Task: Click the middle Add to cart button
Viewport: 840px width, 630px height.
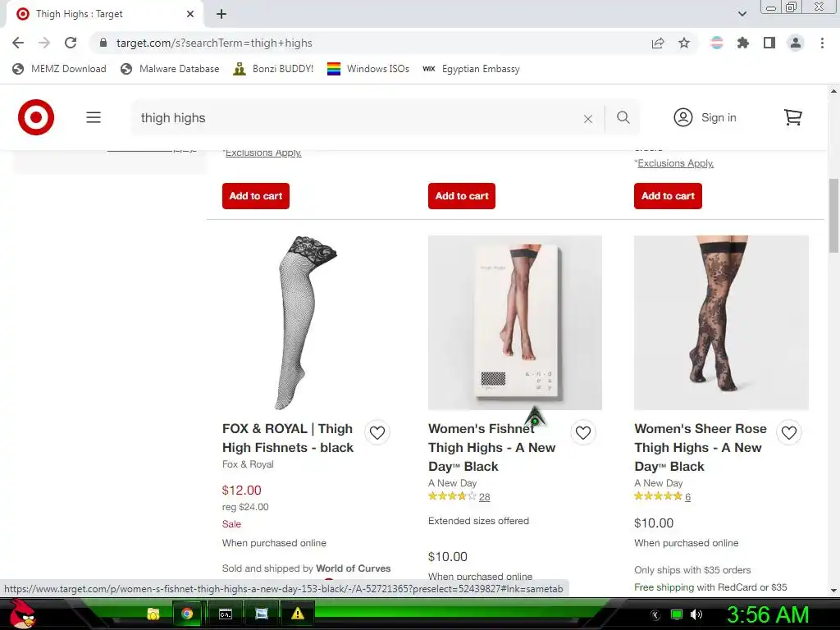Action: [x=461, y=196]
